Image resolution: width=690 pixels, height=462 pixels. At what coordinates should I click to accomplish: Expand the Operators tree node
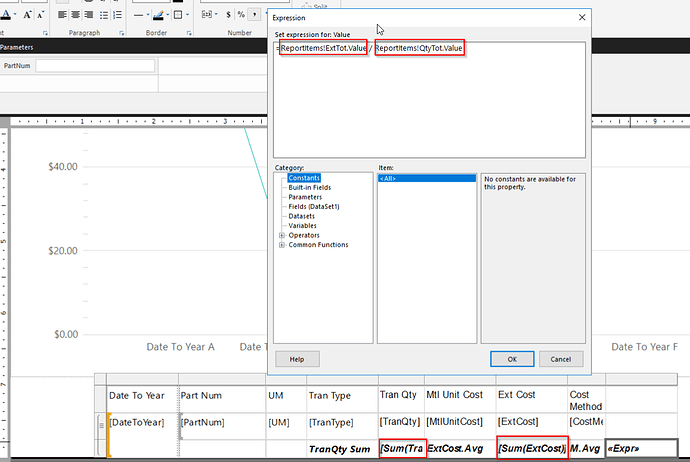coord(282,235)
